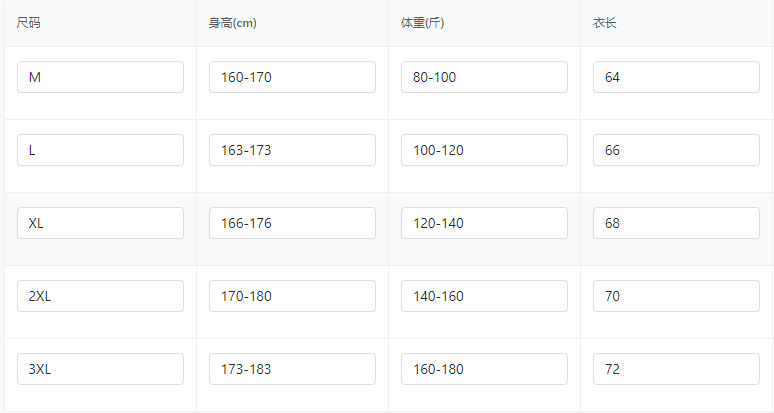The image size is (774, 413).
Task: Select the height field with 166-176
Action: point(292,223)
